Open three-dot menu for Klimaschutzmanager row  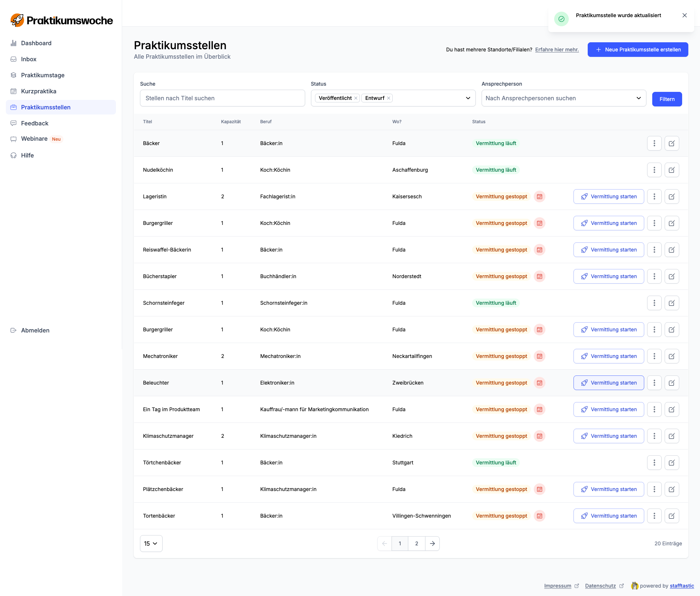(x=654, y=436)
